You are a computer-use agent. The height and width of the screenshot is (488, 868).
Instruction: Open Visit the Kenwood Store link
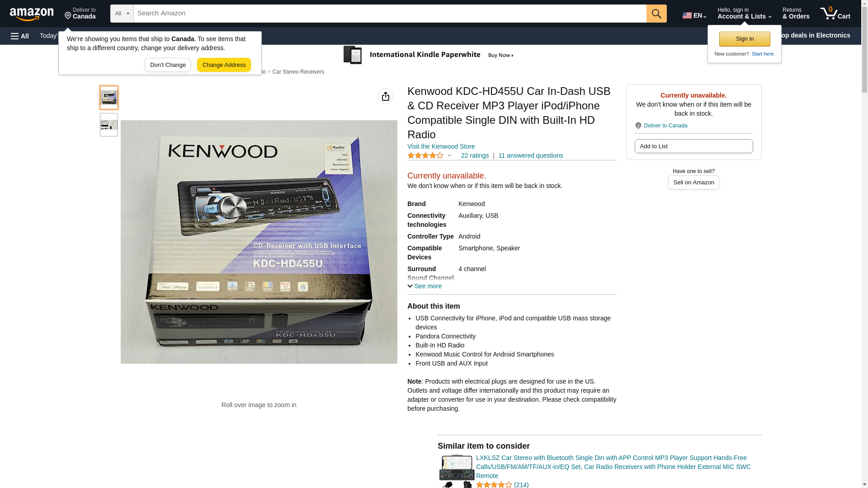coord(441,146)
